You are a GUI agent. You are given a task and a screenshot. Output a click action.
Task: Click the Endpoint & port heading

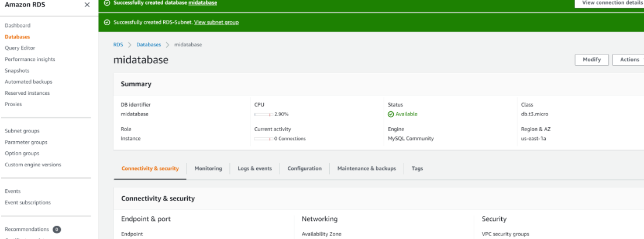(146, 219)
